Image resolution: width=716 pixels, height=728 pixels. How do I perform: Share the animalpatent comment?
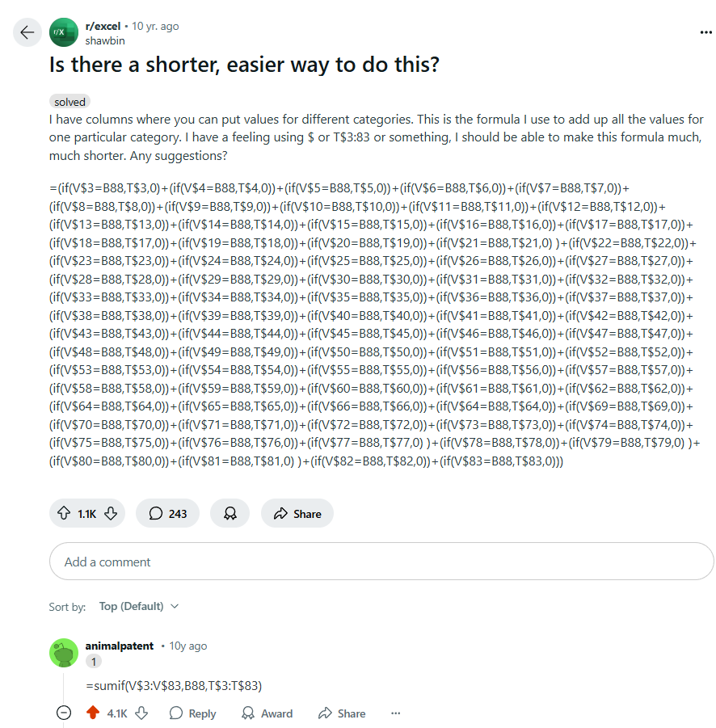[x=342, y=713]
